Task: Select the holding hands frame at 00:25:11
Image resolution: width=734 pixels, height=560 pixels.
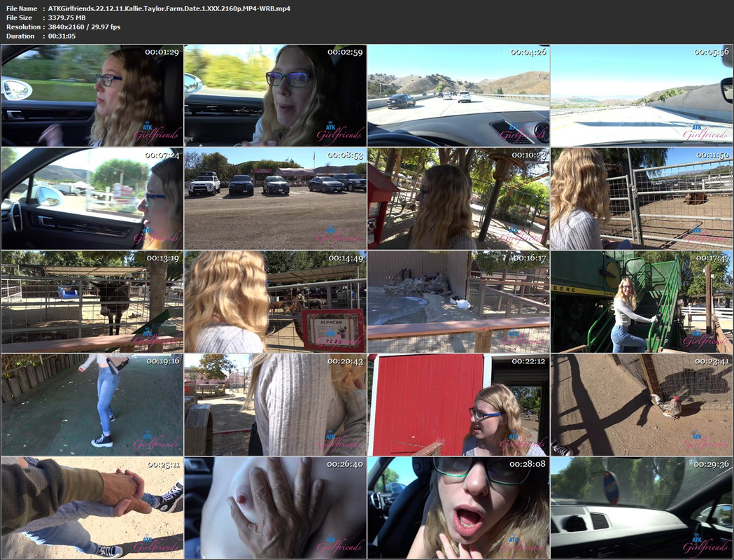Action: point(92,507)
